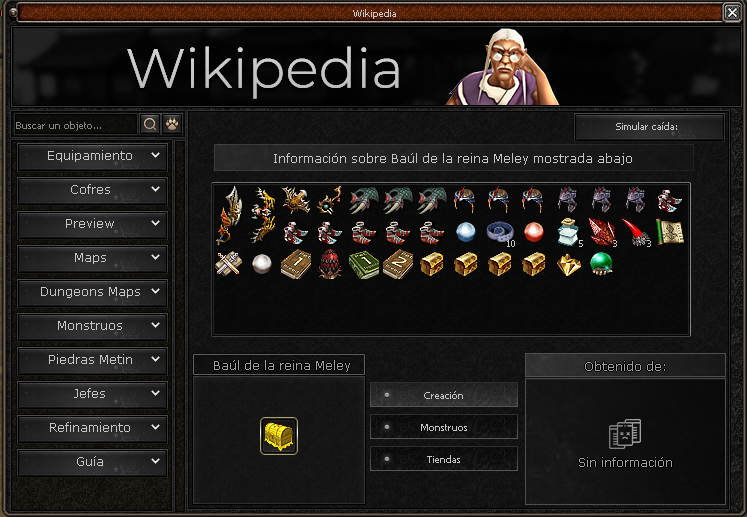Click the Obtenido de: heading
This screenshot has height=517, width=747.
(625, 366)
